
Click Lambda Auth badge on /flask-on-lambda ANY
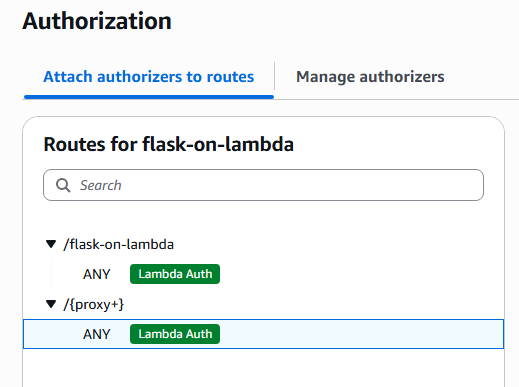175,274
